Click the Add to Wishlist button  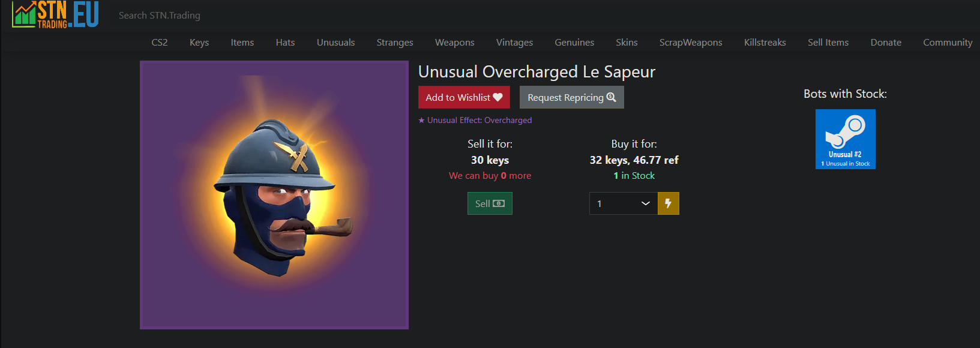click(x=464, y=97)
